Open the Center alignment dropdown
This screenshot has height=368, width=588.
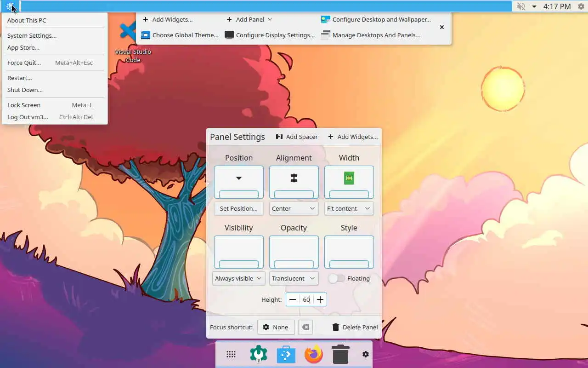294,208
